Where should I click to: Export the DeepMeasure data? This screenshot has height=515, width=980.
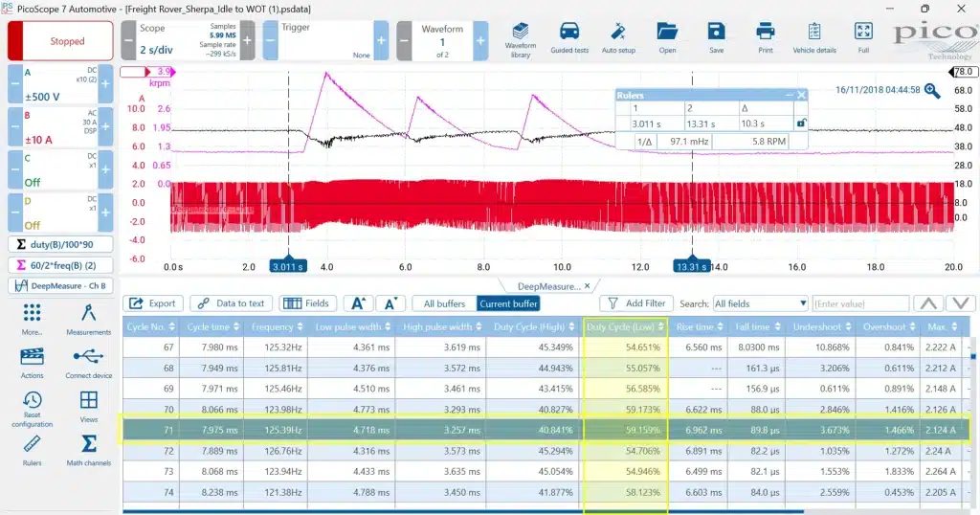[x=153, y=303]
